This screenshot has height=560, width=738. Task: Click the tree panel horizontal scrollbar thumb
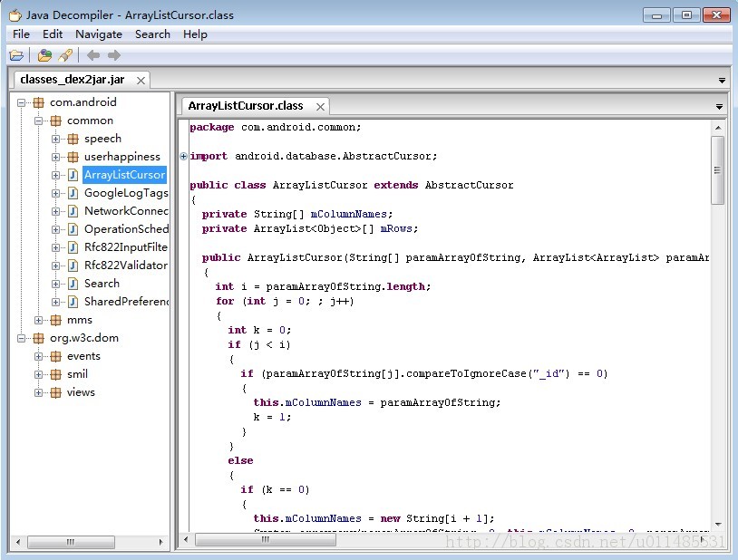pos(71,542)
